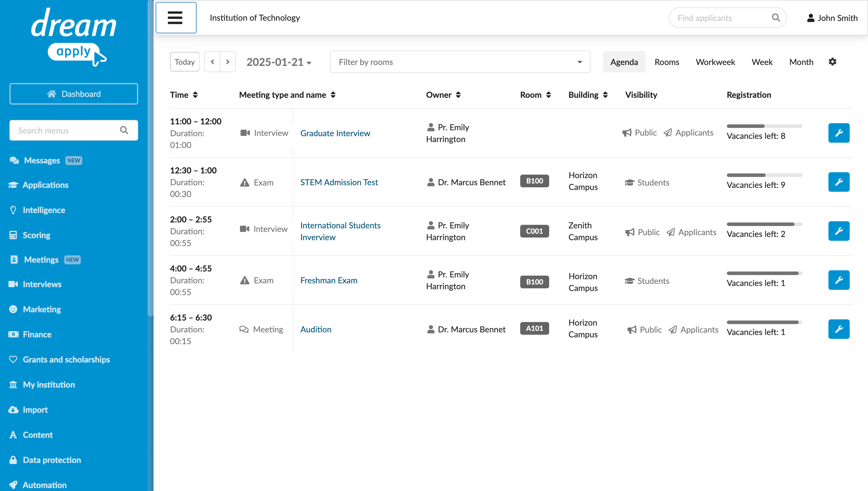Click the Interviews video camera icon

click(13, 284)
